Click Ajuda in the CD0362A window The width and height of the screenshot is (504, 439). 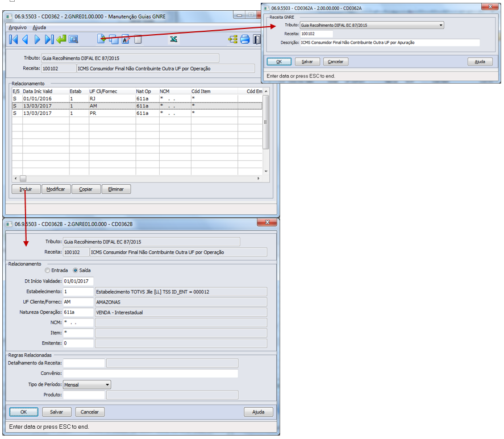point(480,62)
